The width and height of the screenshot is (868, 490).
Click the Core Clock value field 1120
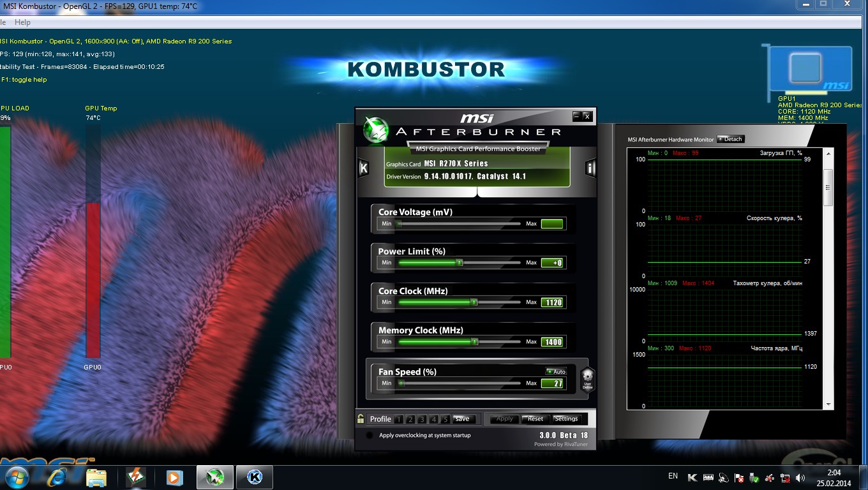point(553,302)
